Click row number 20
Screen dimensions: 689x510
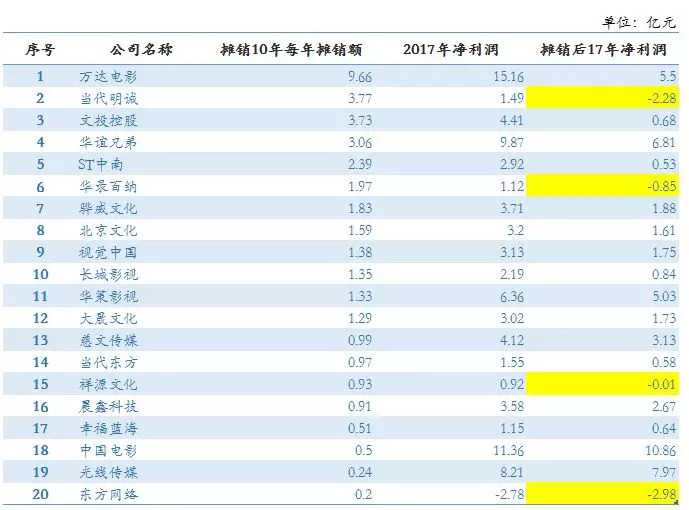click(x=40, y=494)
